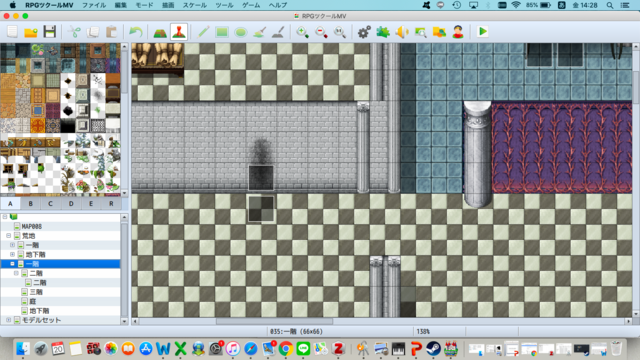Screen dimensions: 640x360
Task: Collapse the highlighted 一階 map branch
Action: coord(12,264)
